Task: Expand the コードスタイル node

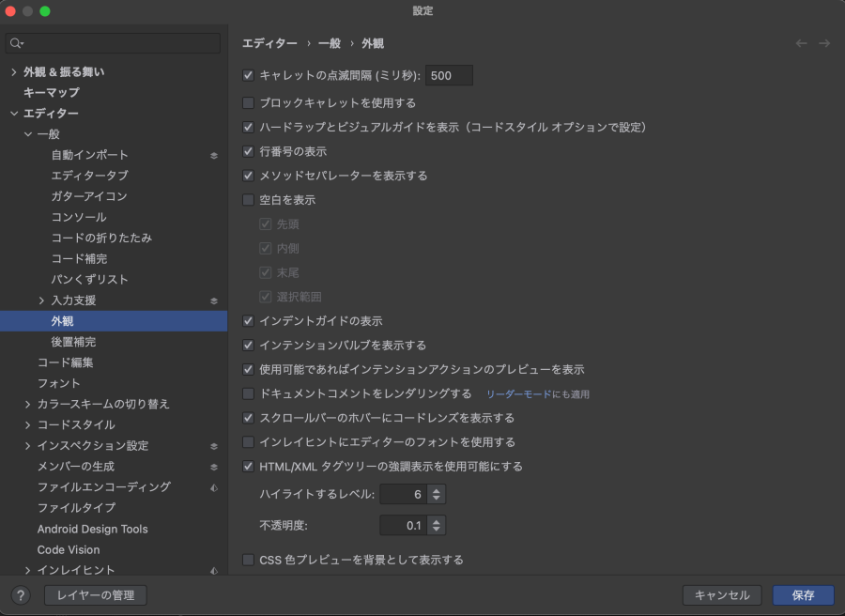Action: click(x=28, y=424)
